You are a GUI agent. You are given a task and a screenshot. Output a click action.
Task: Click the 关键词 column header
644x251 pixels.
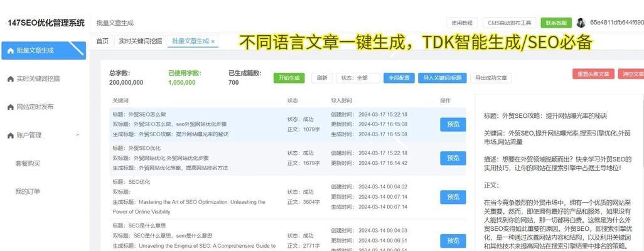[x=121, y=100]
